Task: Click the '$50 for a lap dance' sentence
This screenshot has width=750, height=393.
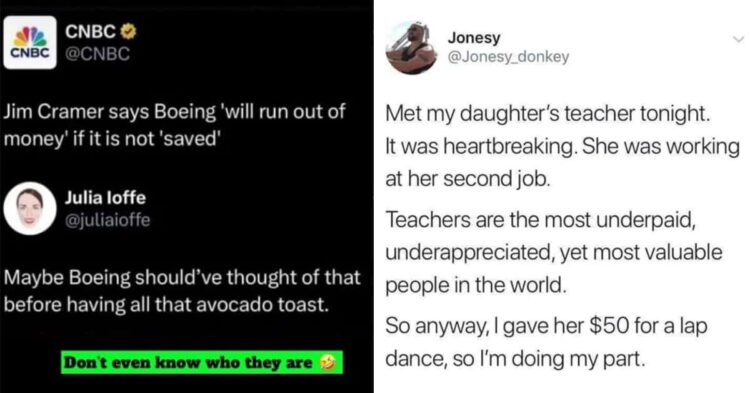Action: coord(546,342)
